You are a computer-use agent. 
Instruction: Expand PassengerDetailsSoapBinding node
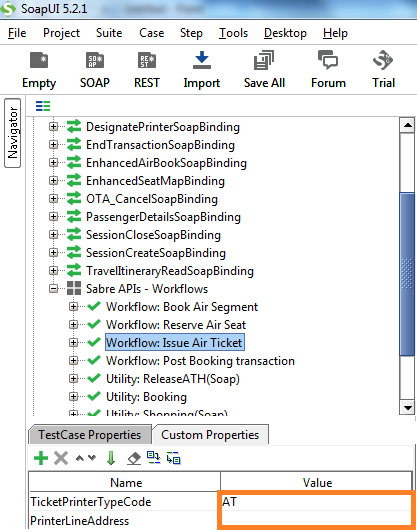[53, 216]
